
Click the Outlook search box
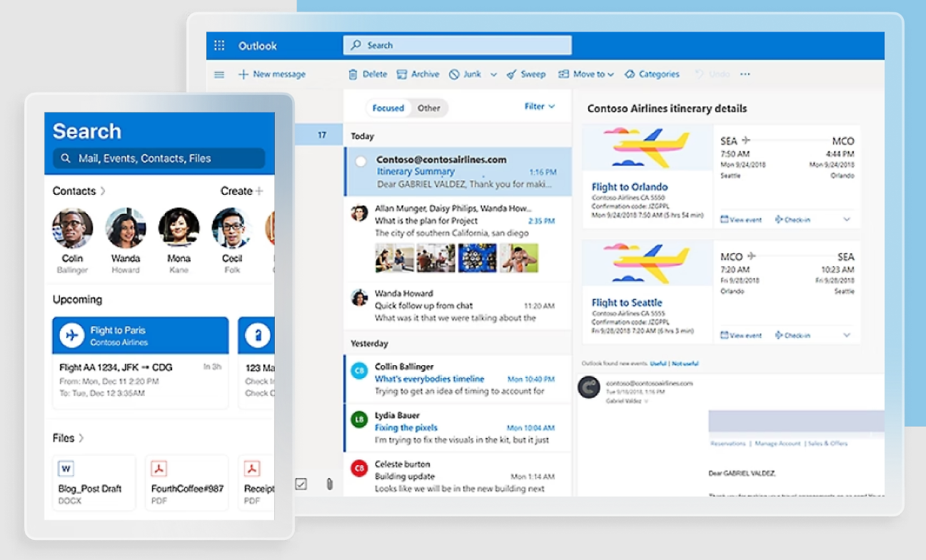click(x=457, y=46)
